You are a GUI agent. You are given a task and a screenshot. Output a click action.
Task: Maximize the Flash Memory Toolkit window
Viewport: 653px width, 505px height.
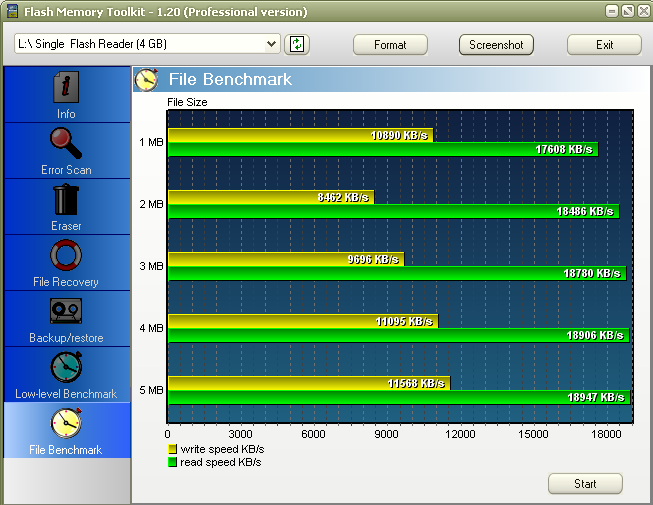coord(628,11)
